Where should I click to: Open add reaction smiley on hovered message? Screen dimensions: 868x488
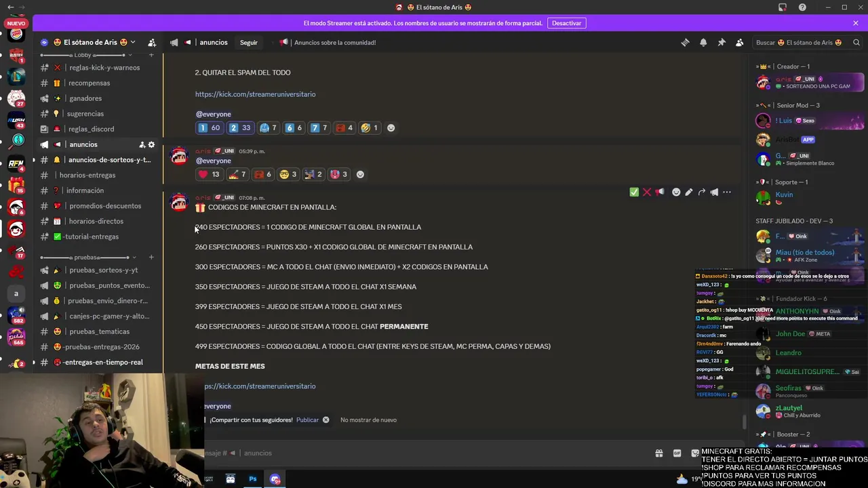tap(676, 192)
